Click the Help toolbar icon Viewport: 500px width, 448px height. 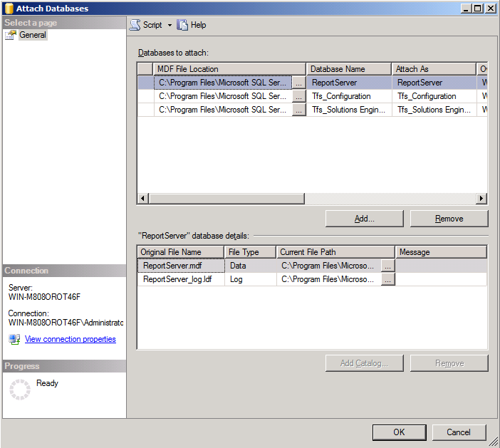182,25
